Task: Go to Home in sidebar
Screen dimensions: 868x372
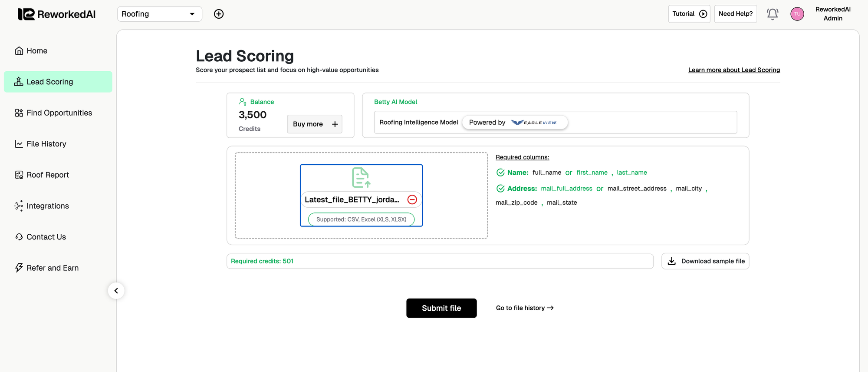Action: pyautogui.click(x=37, y=51)
